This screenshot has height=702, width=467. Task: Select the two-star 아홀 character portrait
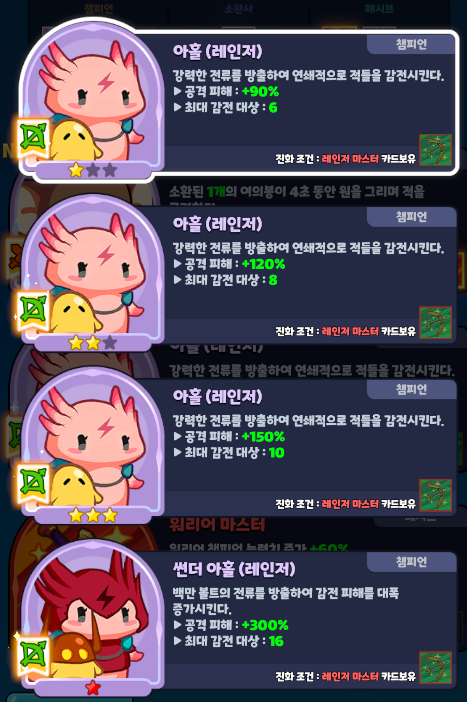(x=93, y=271)
